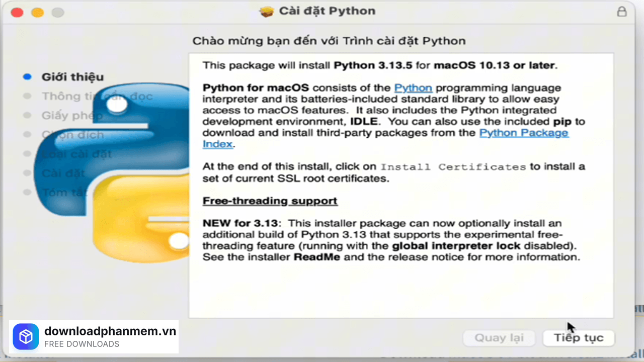Follow the Python Package Index link

[x=523, y=133]
